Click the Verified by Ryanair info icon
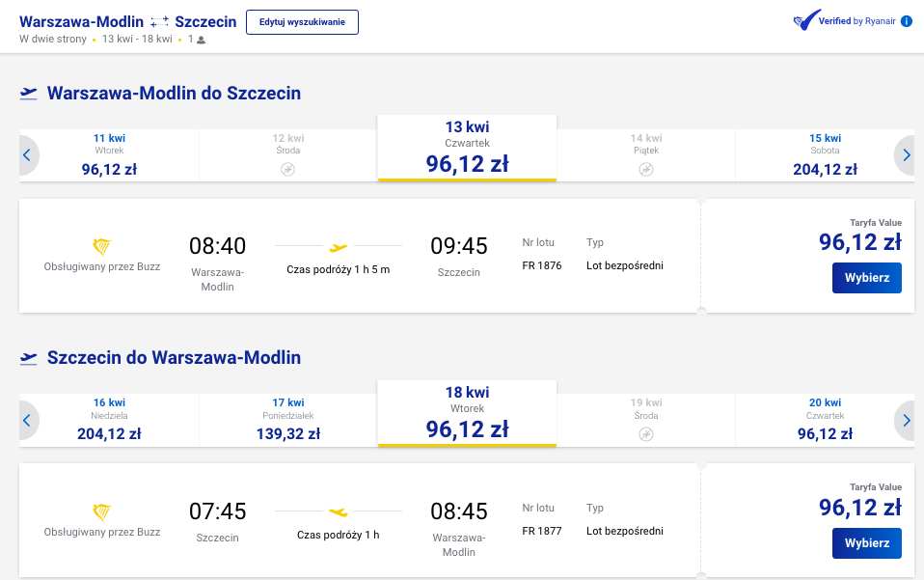 coord(907,21)
